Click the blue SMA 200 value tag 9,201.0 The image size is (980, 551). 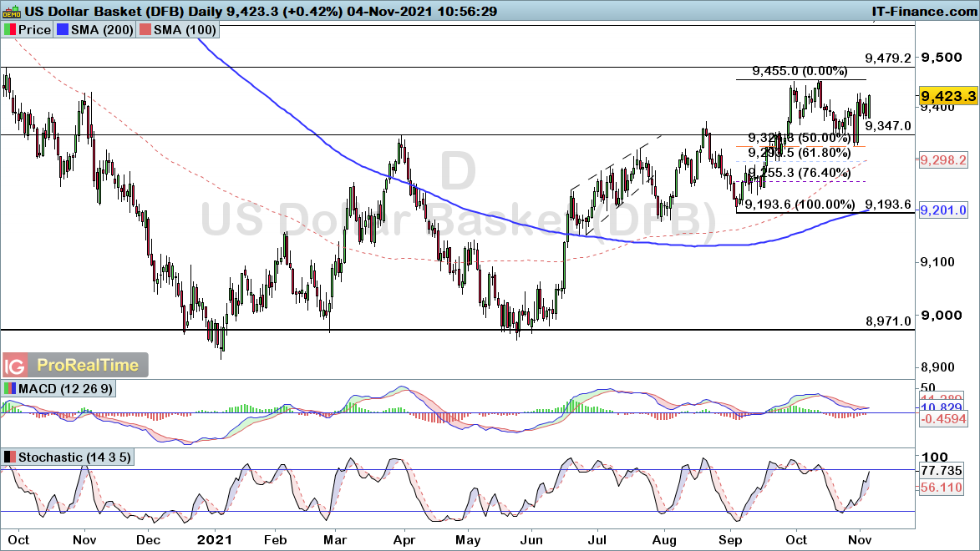943,210
